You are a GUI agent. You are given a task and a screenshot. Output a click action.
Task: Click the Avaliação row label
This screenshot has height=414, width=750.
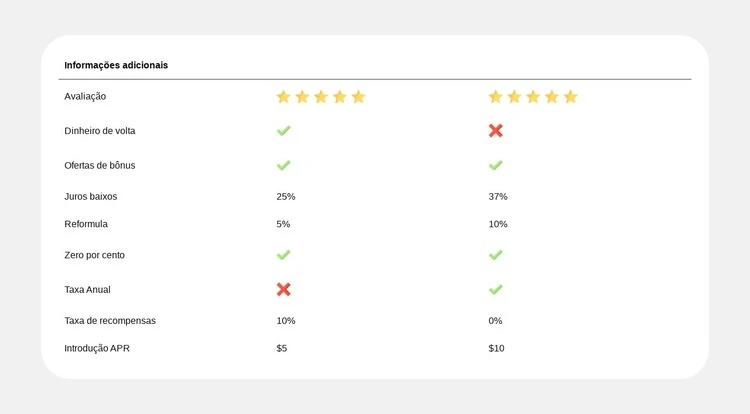click(x=85, y=97)
